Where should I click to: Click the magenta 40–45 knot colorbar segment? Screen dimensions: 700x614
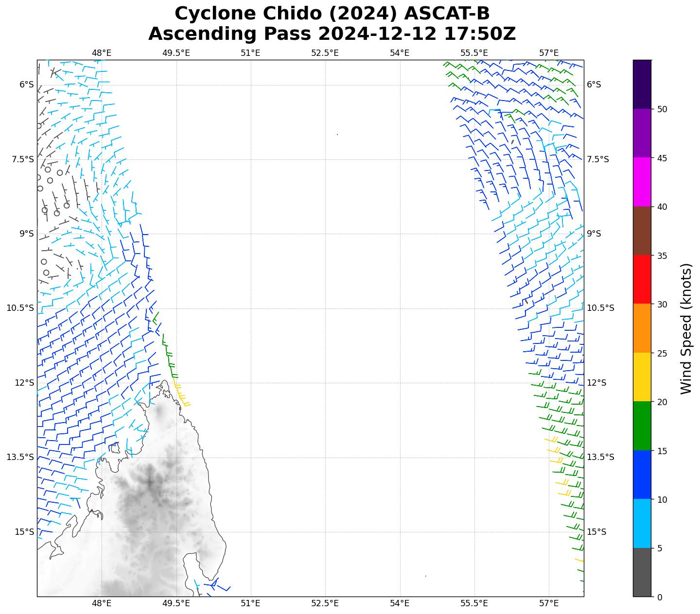[642, 182]
